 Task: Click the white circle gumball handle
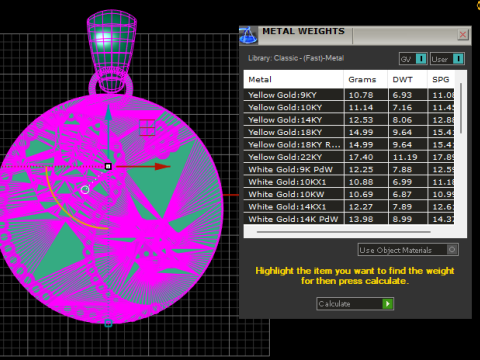tap(85, 190)
